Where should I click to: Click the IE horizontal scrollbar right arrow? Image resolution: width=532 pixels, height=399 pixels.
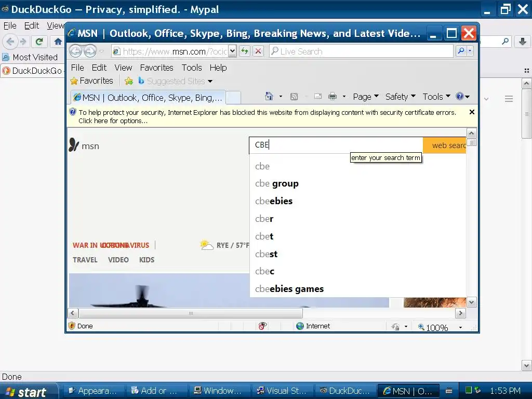[x=460, y=313]
